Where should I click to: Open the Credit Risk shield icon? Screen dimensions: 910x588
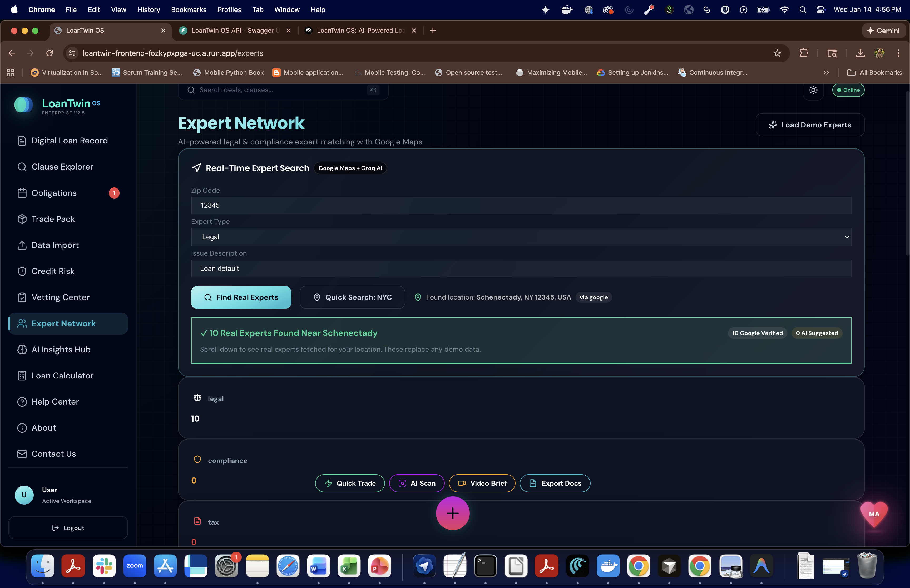[22, 271]
